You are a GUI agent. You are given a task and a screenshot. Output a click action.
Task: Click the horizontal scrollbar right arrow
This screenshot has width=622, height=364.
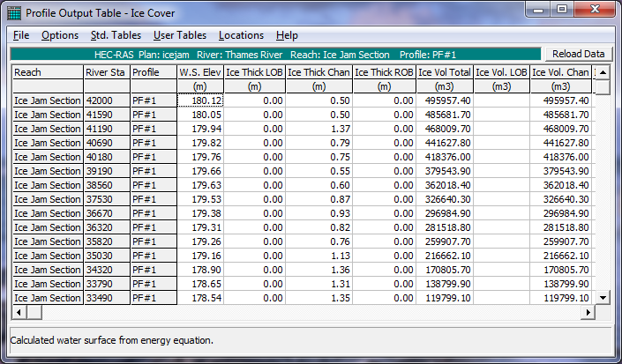[588, 313]
